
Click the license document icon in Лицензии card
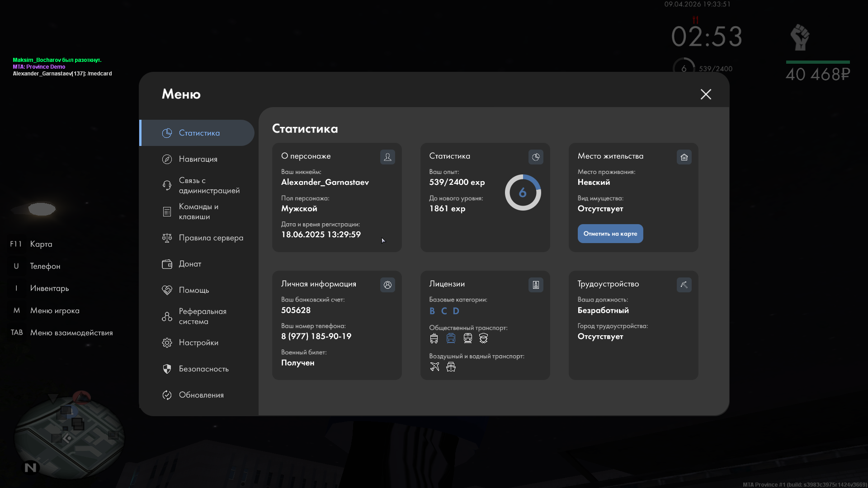pyautogui.click(x=536, y=285)
